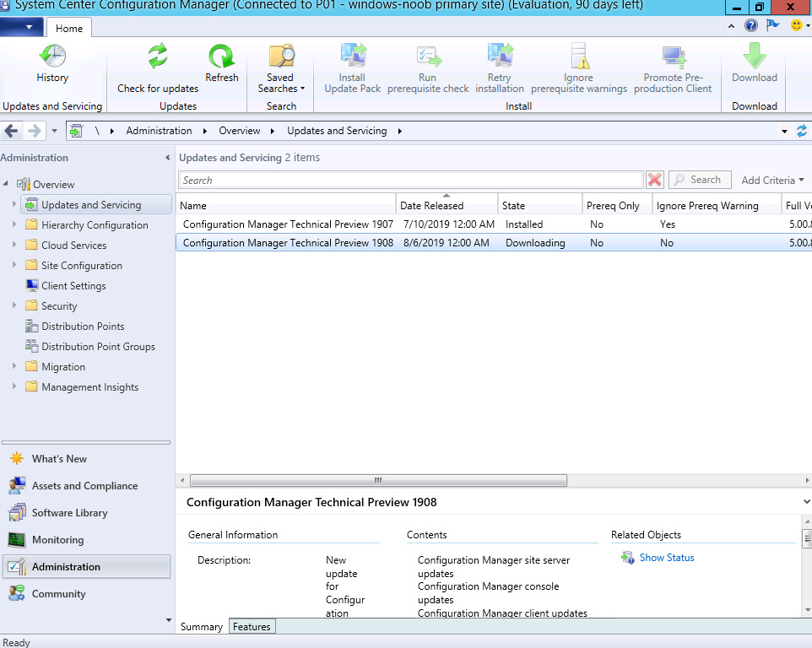This screenshot has height=648, width=812.
Task: Click the horizontal scrollbar thumb
Action: pyautogui.click(x=378, y=480)
